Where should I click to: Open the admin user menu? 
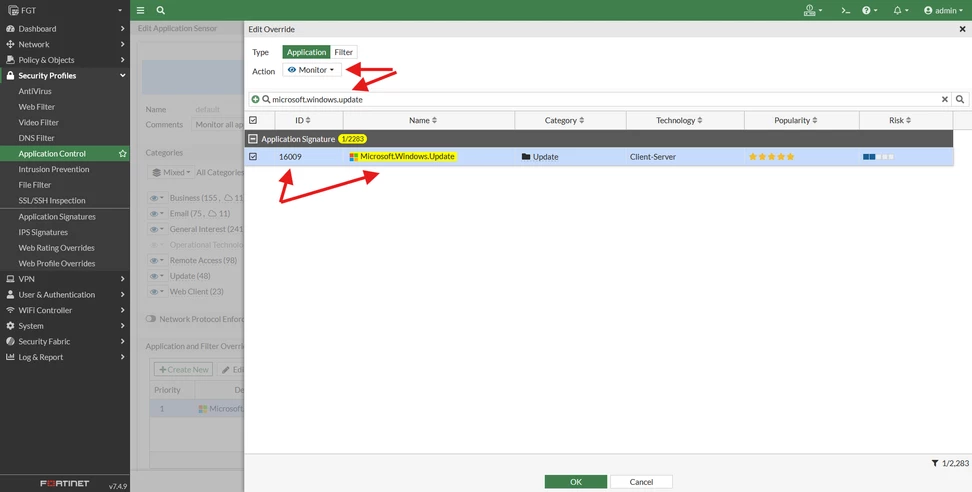click(x=943, y=11)
